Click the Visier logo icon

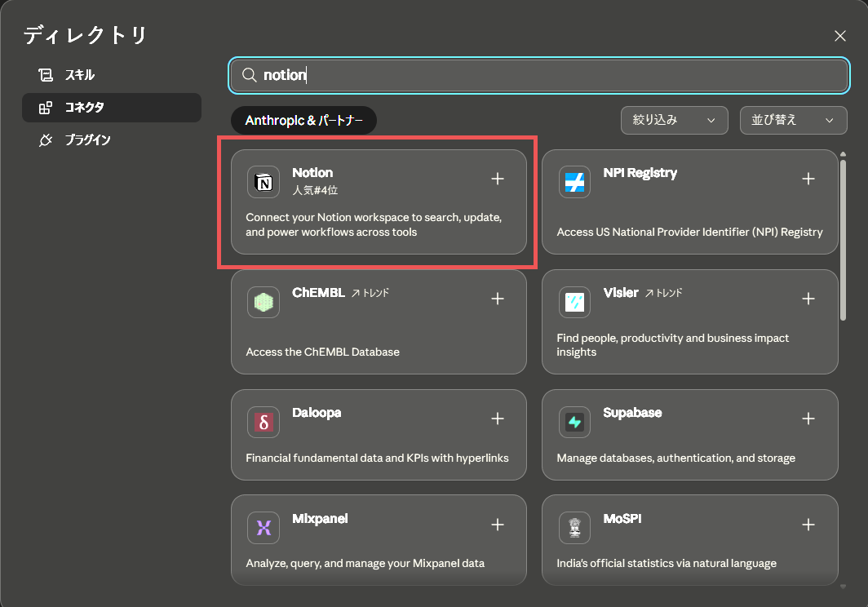coord(574,302)
